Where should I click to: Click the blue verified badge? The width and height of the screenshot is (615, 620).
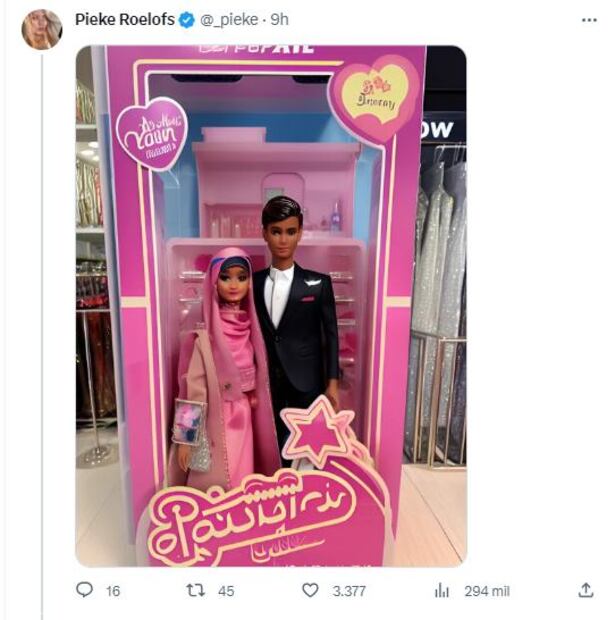pyautogui.click(x=187, y=19)
